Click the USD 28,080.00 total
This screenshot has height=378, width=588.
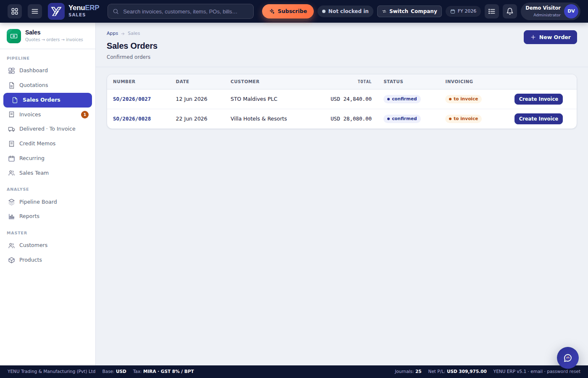[x=351, y=119]
